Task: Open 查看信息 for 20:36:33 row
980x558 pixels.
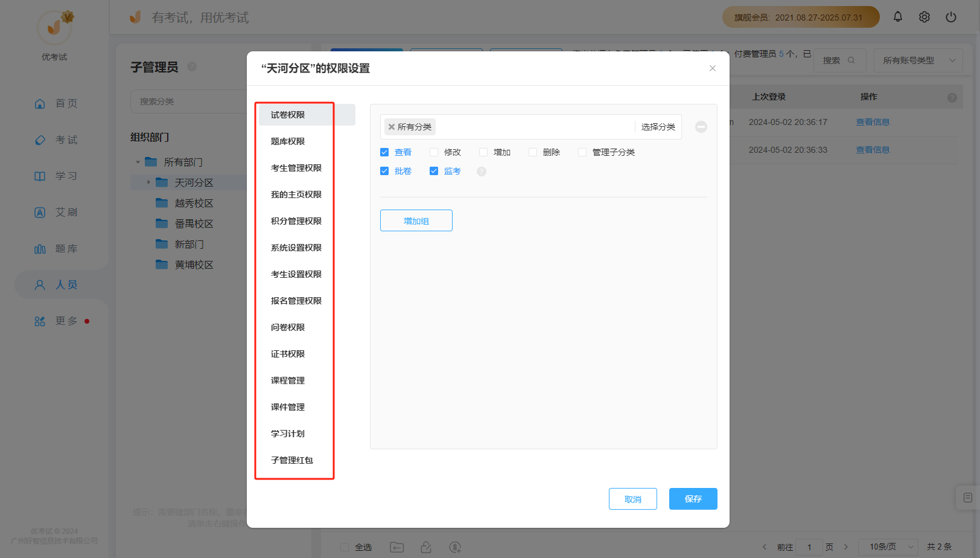Action: [873, 150]
